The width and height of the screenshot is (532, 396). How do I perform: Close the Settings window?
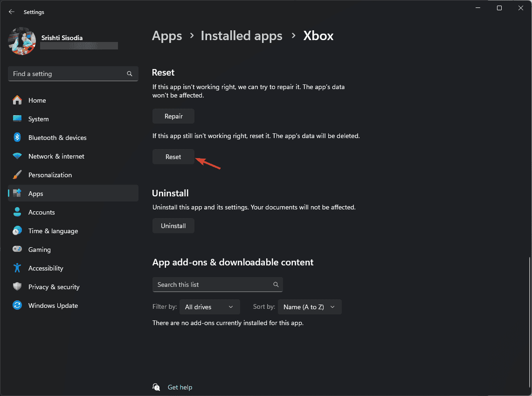click(520, 8)
